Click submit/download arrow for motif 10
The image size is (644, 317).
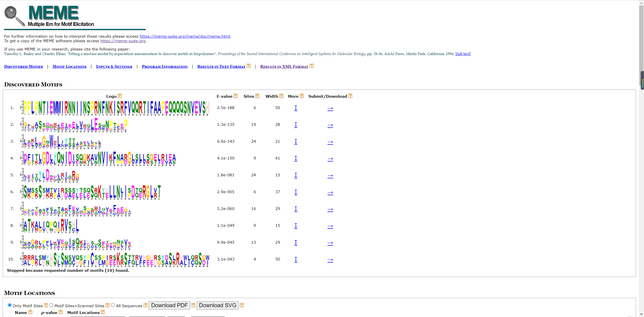click(330, 260)
